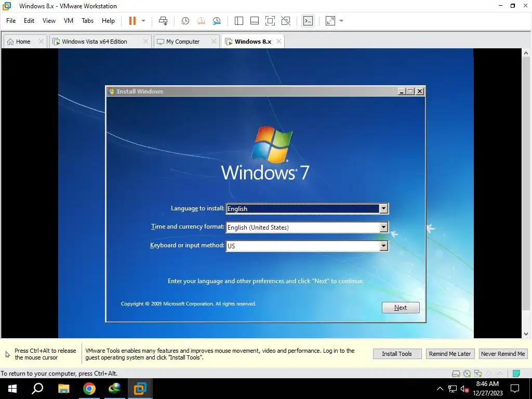Click the VMware Workstation taskbar icon

point(140,389)
